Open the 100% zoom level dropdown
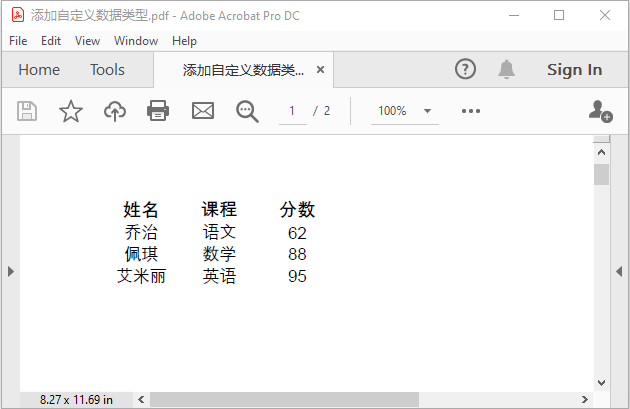The width and height of the screenshot is (630, 409). coord(428,111)
